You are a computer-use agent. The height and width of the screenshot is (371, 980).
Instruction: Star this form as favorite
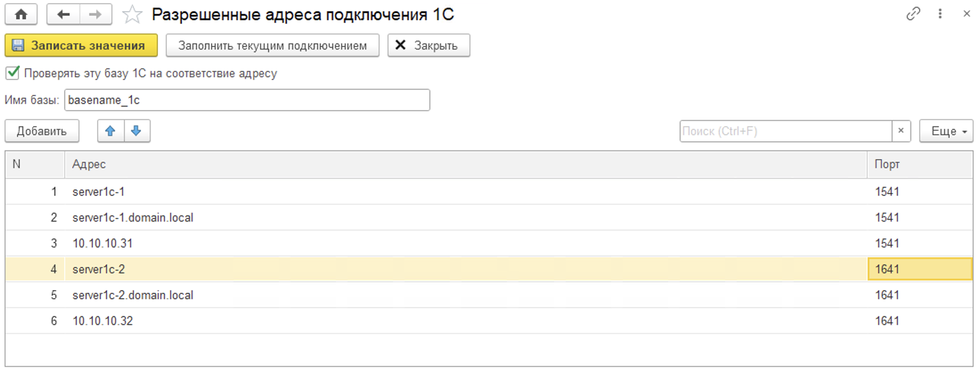[131, 14]
